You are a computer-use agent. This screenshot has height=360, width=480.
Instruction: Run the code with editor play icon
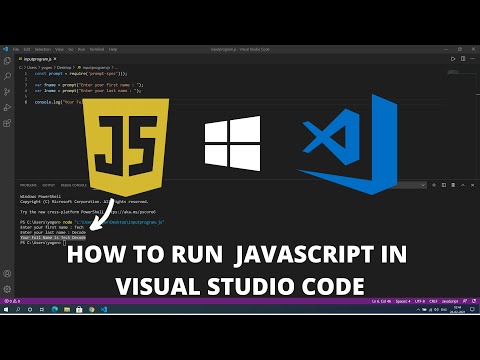[x=453, y=59]
